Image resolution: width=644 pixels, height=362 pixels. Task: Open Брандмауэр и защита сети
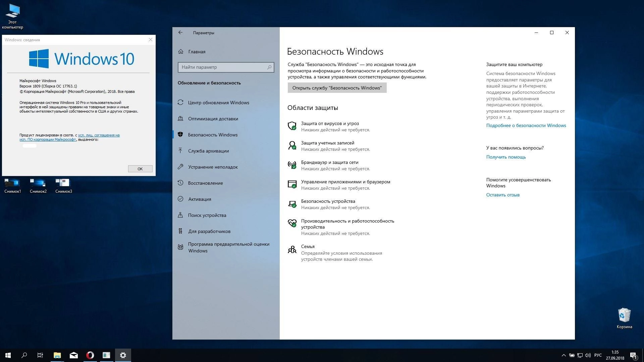pyautogui.click(x=330, y=162)
